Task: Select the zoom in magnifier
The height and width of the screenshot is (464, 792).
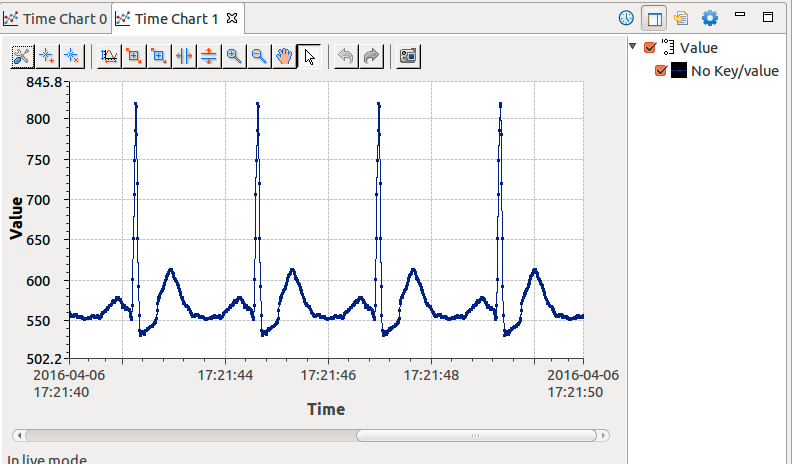Action: pos(234,56)
